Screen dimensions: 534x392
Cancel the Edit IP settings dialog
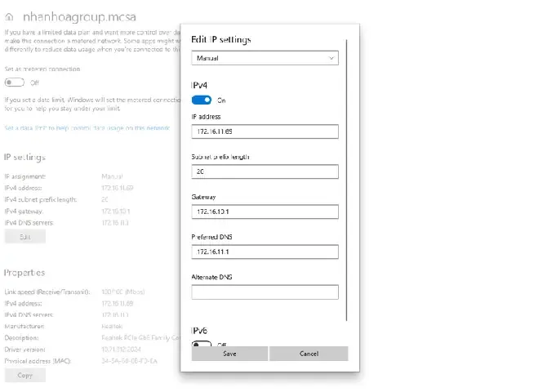pyautogui.click(x=309, y=354)
